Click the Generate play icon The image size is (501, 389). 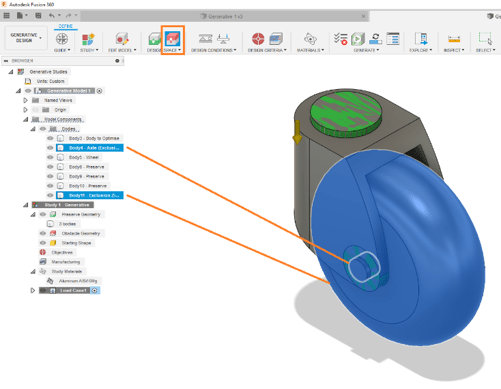358,39
